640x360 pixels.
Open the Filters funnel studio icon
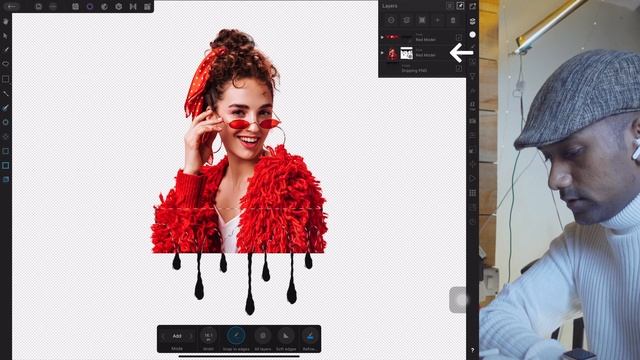tap(473, 76)
